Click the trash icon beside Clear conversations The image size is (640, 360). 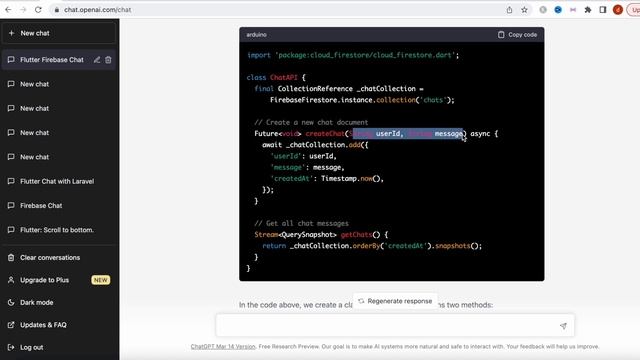[x=11, y=258]
